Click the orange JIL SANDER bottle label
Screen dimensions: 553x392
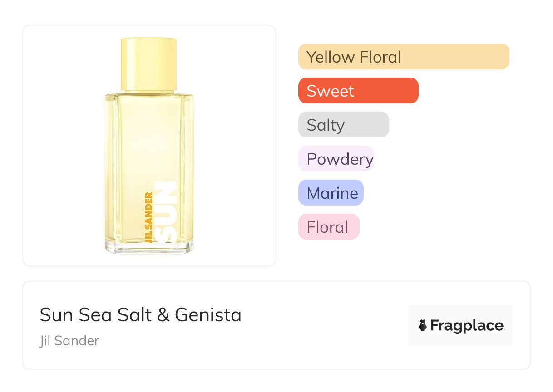click(148, 218)
